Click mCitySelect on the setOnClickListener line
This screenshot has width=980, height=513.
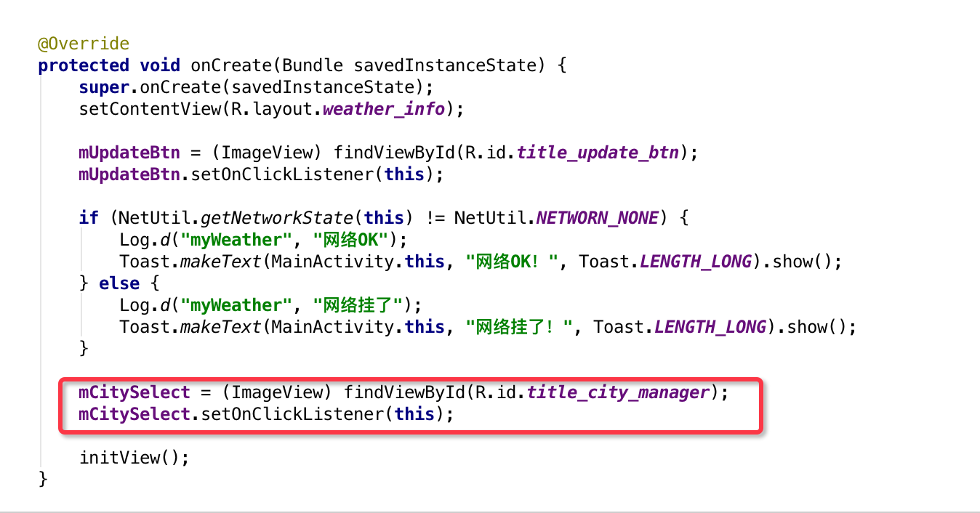coord(134,414)
